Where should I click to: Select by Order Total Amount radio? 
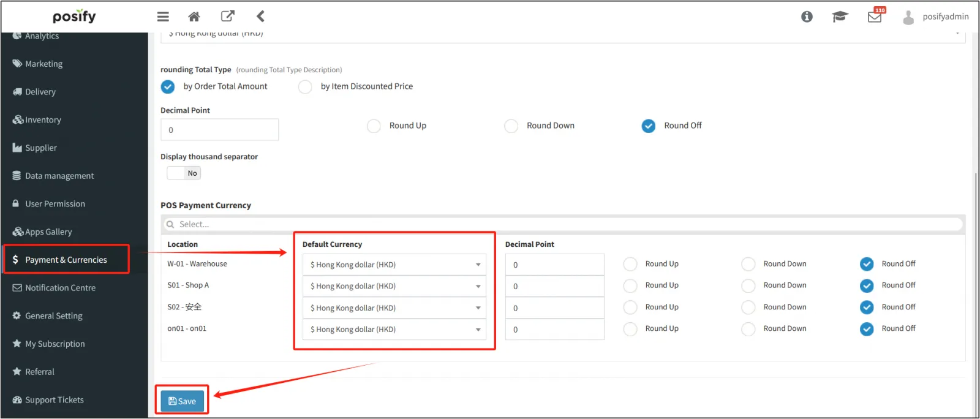coord(168,87)
